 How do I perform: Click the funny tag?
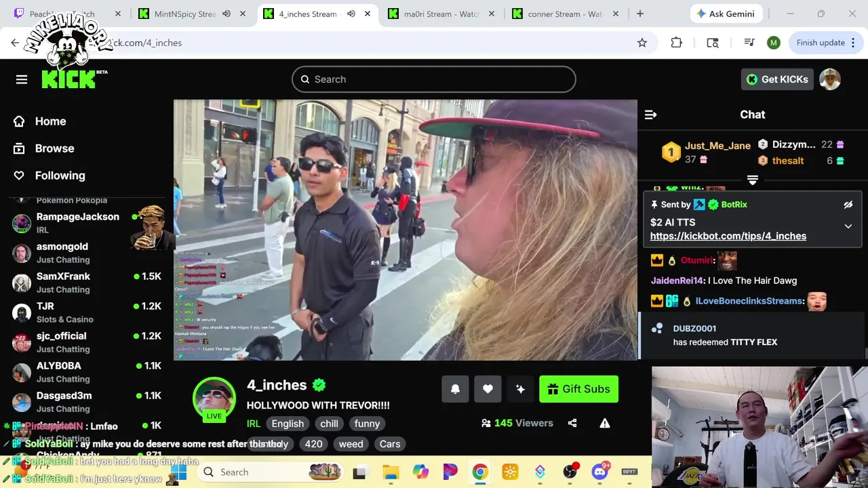(x=367, y=424)
